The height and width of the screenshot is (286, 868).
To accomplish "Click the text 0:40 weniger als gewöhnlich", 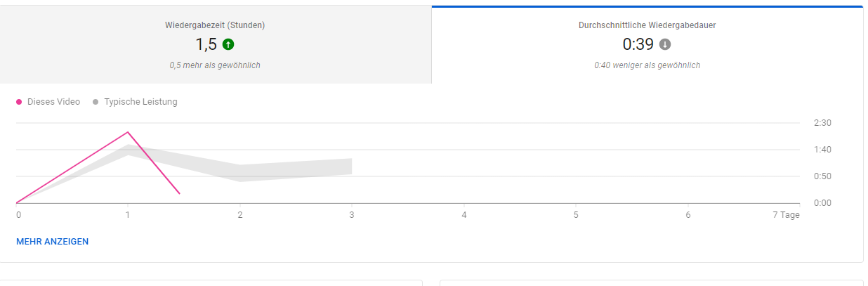I will pos(647,65).
